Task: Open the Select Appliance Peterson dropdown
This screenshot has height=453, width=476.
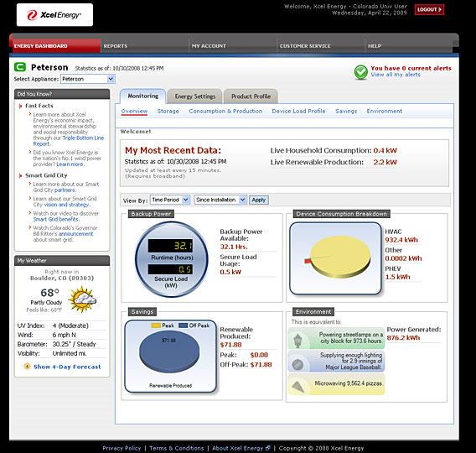Action: (88, 79)
